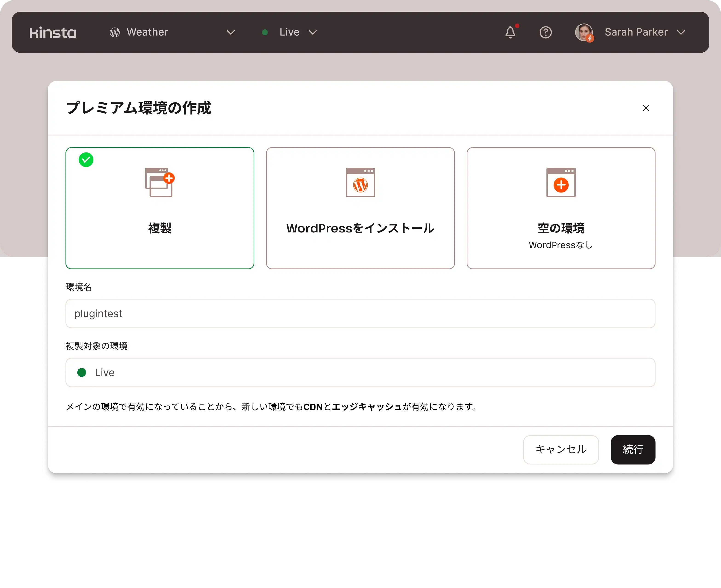Image resolution: width=721 pixels, height=588 pixels.
Task: Close the プレミアム環境の作成 dialog
Action: point(646,108)
